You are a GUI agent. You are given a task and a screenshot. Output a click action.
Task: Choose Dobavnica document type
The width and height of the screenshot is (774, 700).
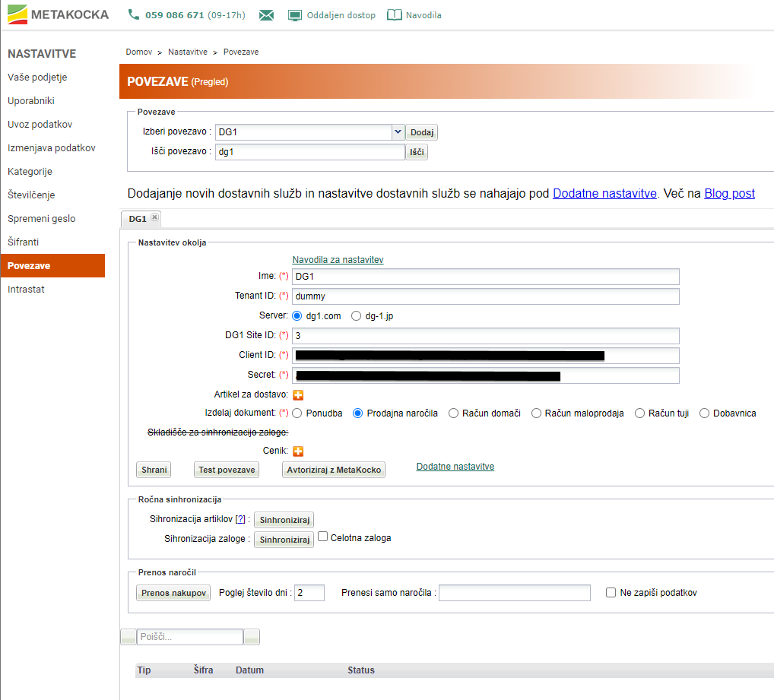coord(704,413)
